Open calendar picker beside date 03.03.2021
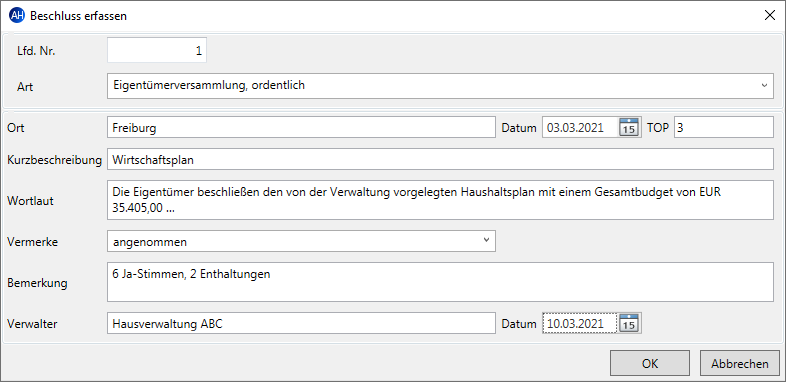Screen dimensions: 786x382 629,127
